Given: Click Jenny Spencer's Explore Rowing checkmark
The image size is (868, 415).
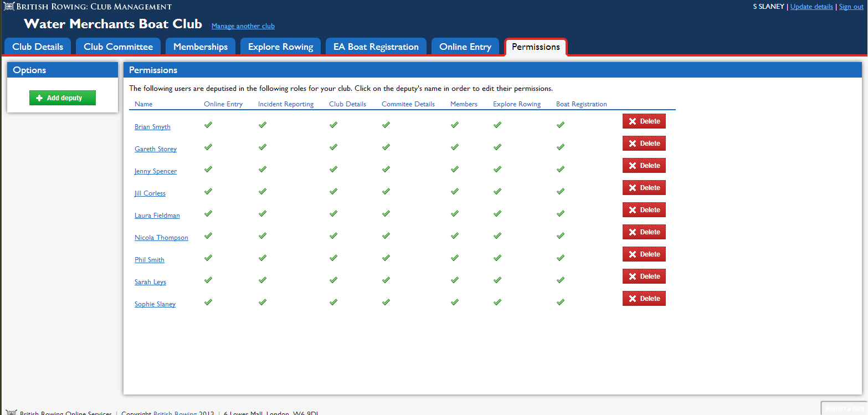Looking at the screenshot, I should tap(497, 169).
